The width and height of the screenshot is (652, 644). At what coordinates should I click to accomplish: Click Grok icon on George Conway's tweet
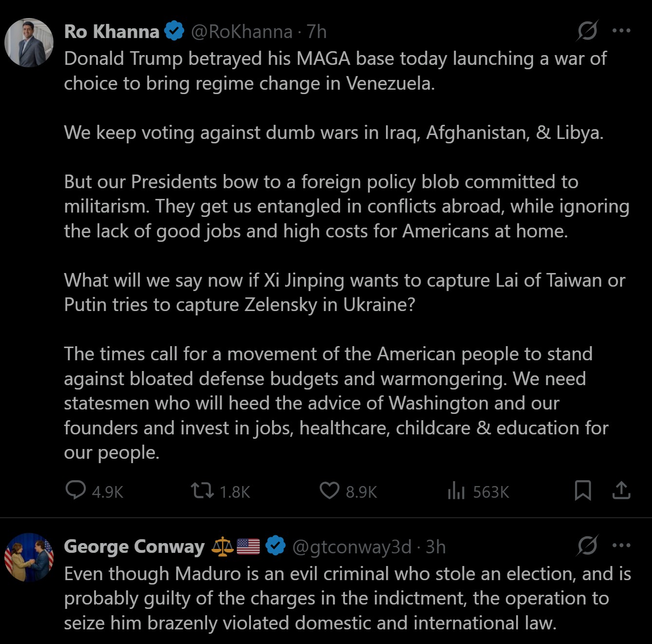pyautogui.click(x=587, y=546)
